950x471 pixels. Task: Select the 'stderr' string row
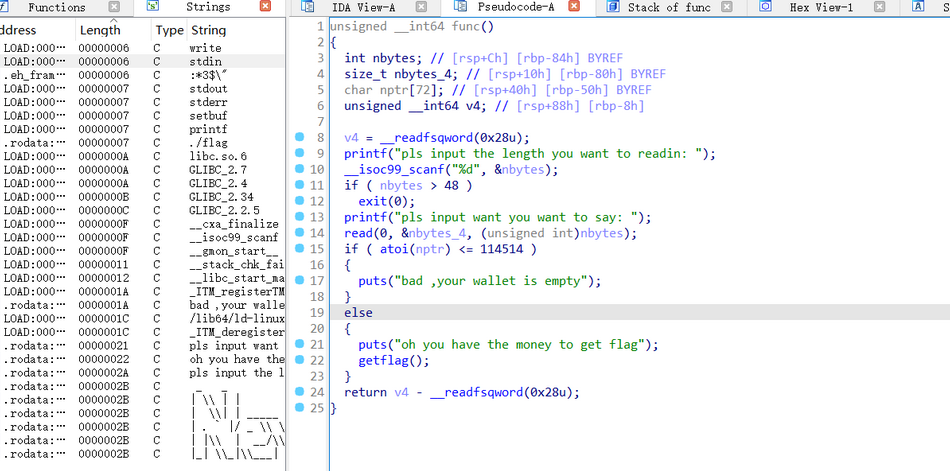click(x=142, y=102)
